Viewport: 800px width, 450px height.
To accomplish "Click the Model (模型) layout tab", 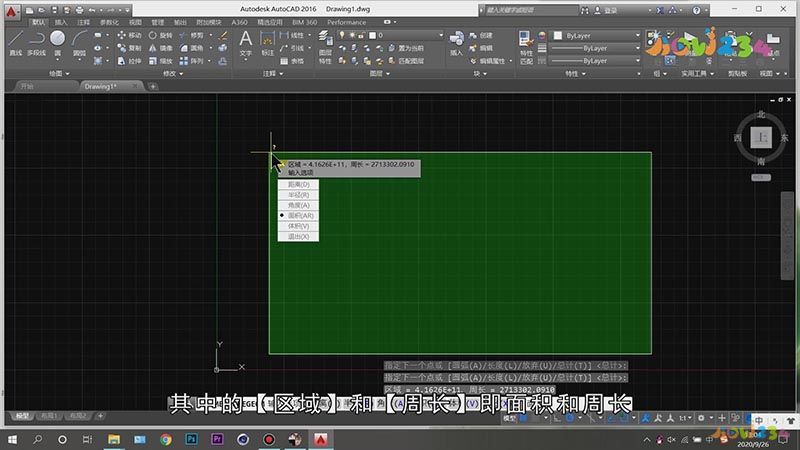I will (22, 416).
